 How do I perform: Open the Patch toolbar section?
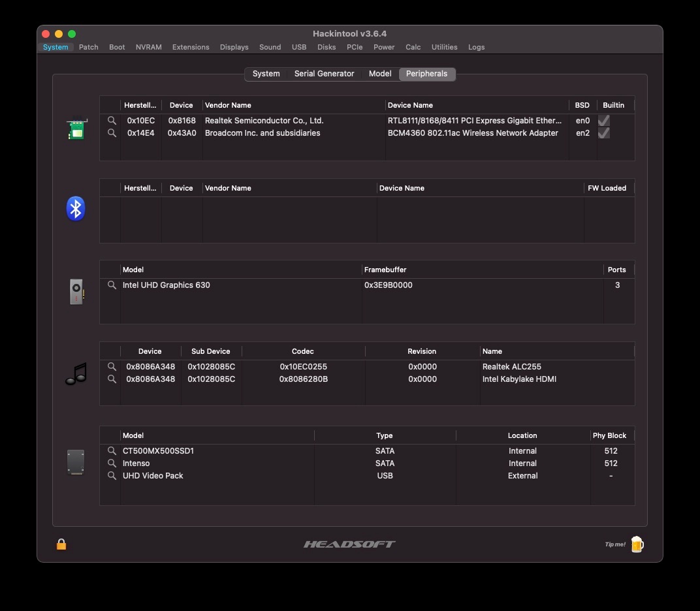[x=88, y=47]
